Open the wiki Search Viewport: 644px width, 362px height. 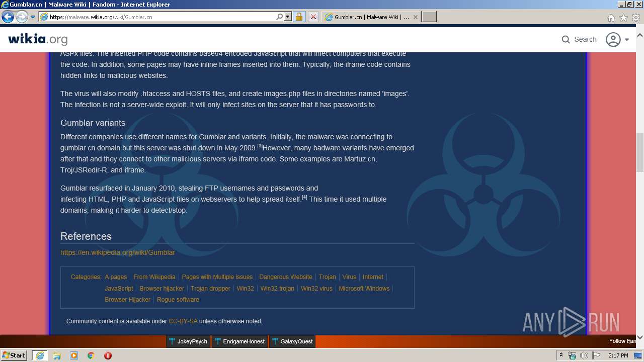pyautogui.click(x=579, y=39)
